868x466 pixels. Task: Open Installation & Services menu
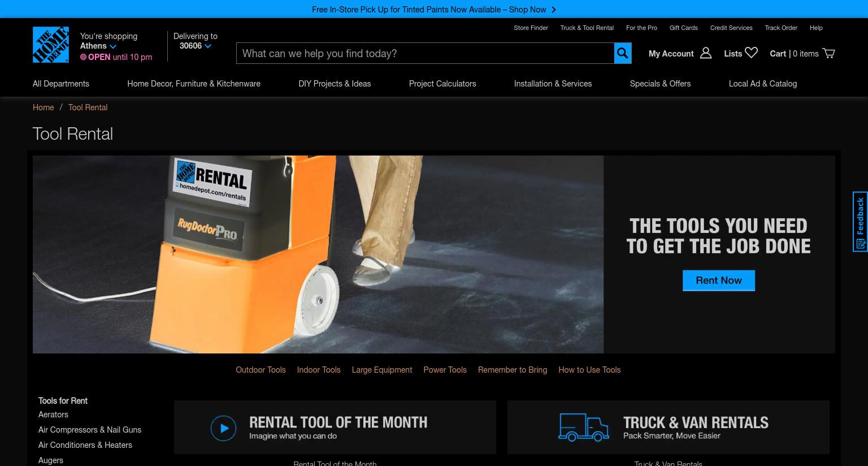[x=553, y=84]
